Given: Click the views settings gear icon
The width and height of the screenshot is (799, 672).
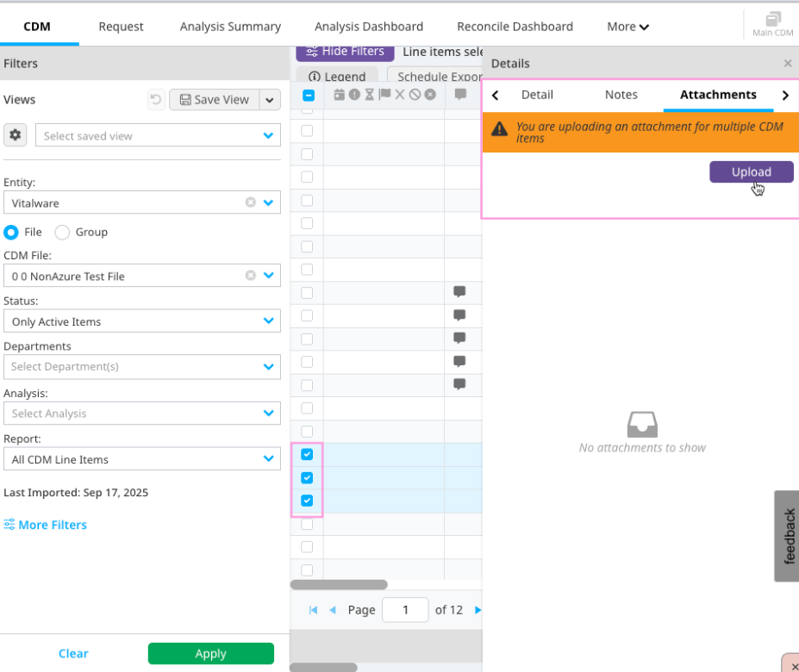Looking at the screenshot, I should coord(15,135).
